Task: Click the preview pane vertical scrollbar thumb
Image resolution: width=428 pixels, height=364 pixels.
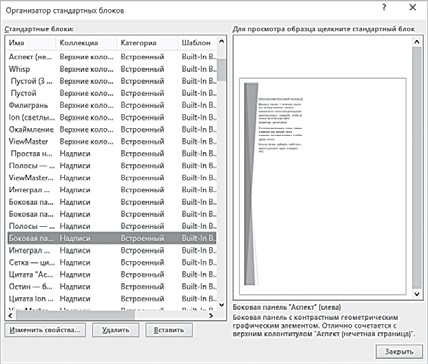Action: pos(417,167)
